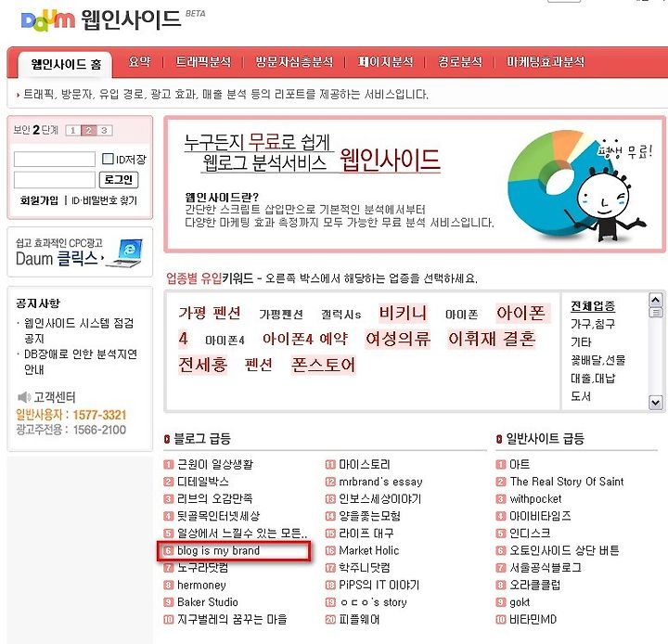Viewport: 668px width, 644px height.
Task: Open site 오라클클럽
Action: click(534, 586)
